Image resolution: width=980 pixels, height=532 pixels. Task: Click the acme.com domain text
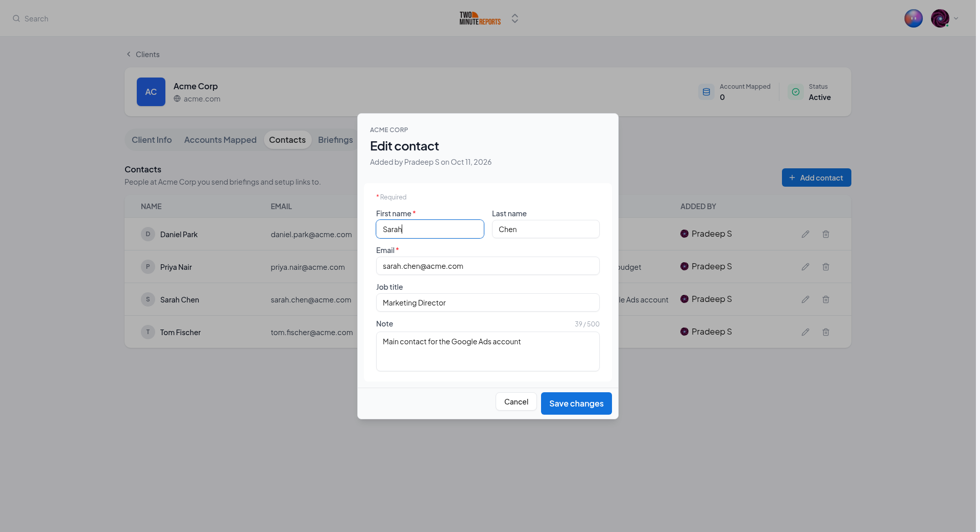click(x=202, y=99)
